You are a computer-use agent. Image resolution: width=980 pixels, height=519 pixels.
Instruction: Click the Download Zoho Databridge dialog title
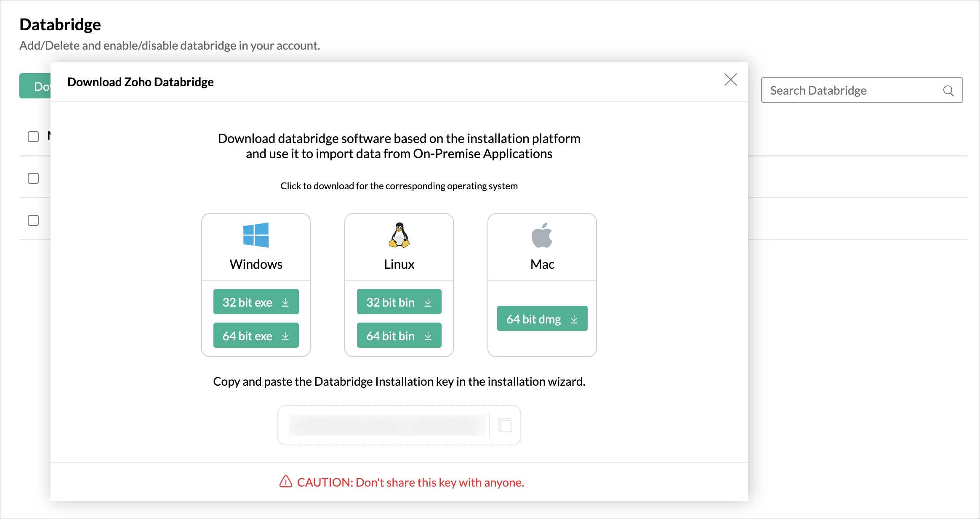point(141,82)
